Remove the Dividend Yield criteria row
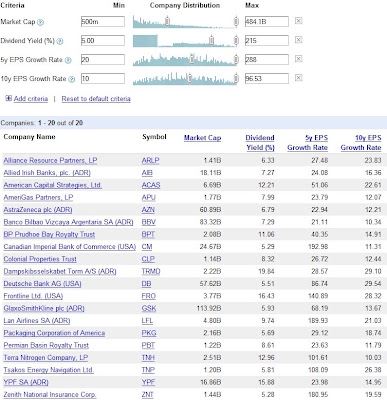387x400 pixels. [299, 40]
